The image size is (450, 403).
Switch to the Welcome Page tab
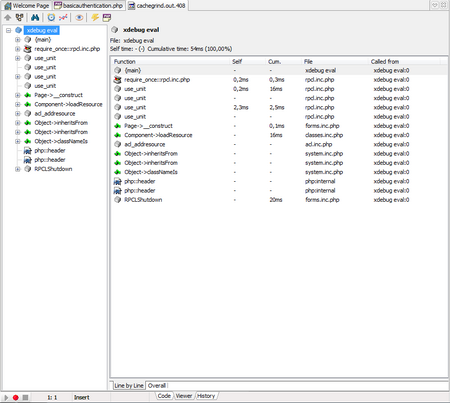(27, 6)
